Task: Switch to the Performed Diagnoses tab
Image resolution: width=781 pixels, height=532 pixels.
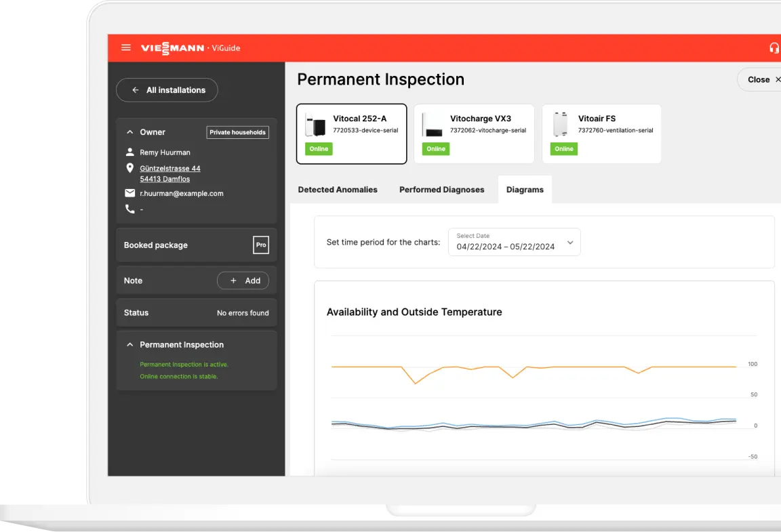Action: [441, 190]
